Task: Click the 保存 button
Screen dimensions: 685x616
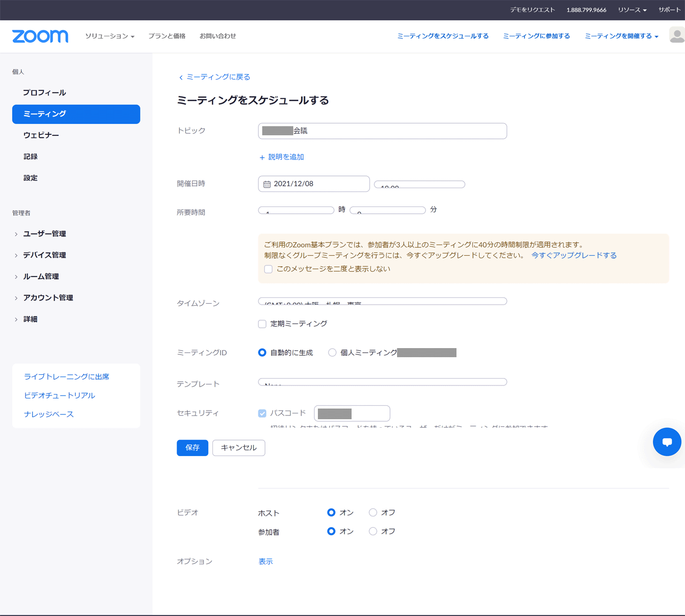Action: (193, 448)
